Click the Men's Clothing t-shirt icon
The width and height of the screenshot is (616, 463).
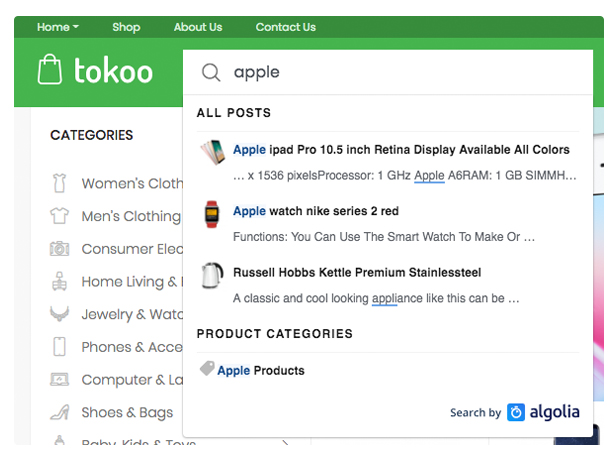(x=60, y=216)
